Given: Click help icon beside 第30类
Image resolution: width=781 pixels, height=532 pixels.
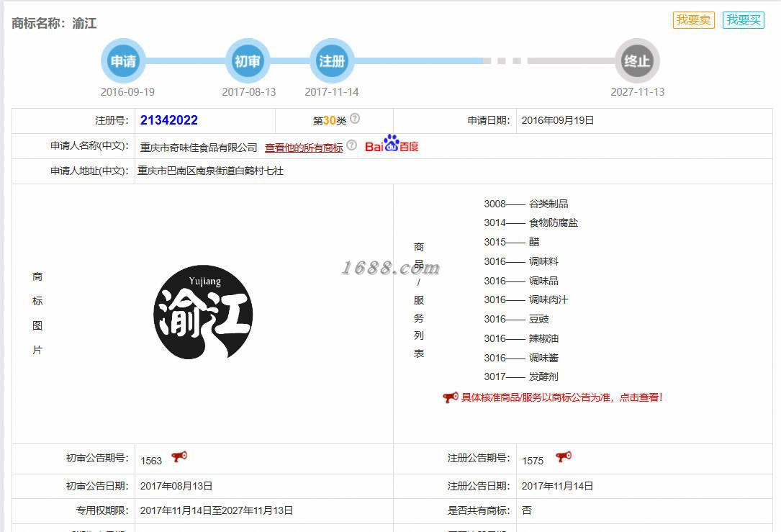Looking at the screenshot, I should [355, 119].
